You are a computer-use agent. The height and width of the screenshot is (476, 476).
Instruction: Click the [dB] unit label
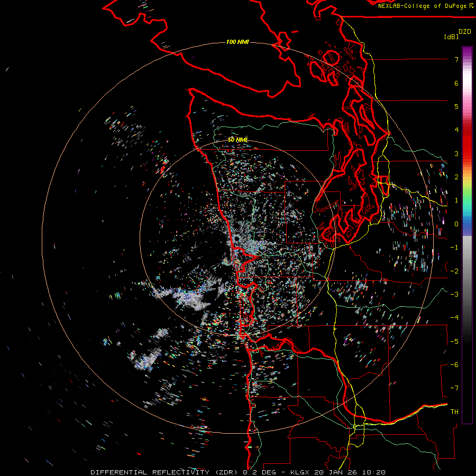452,36
